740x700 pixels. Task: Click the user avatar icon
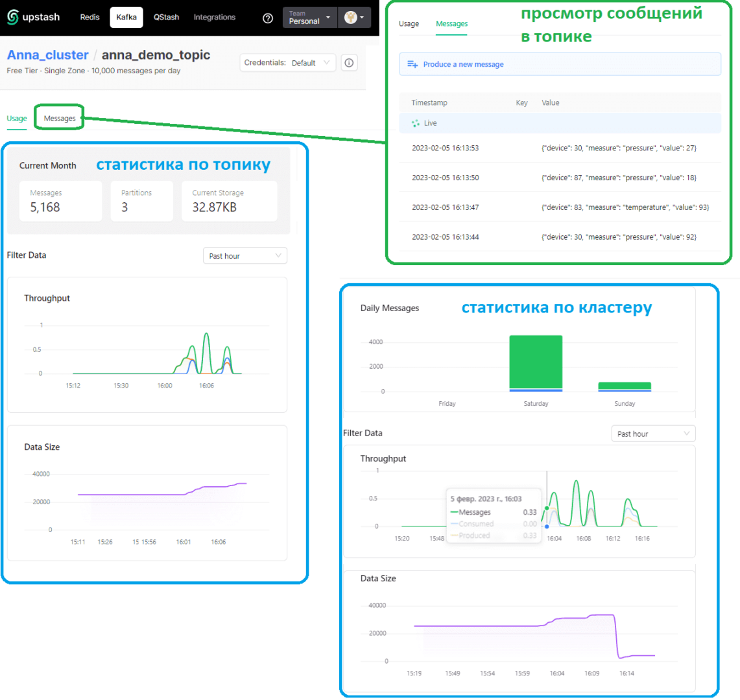(352, 17)
